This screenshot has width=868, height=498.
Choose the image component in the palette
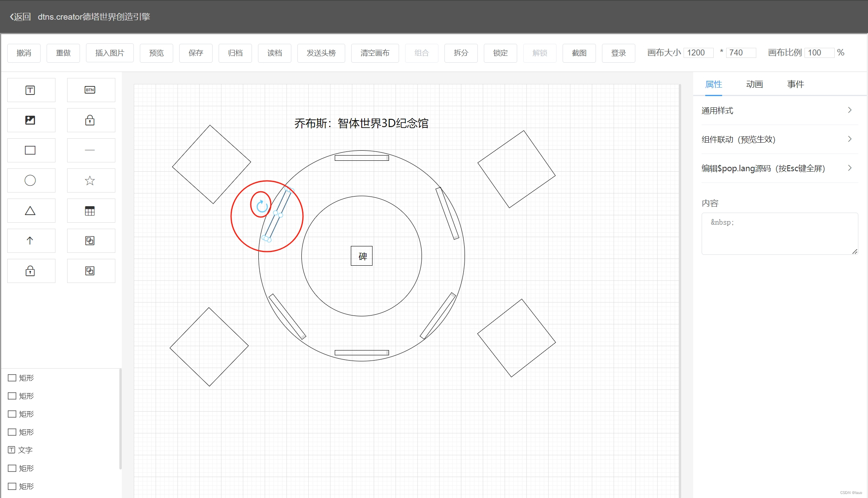pos(31,120)
